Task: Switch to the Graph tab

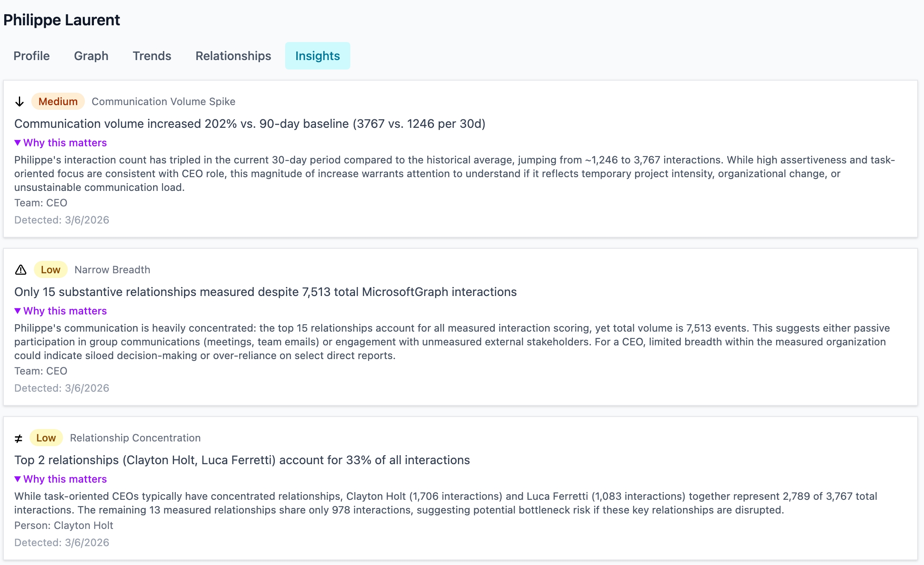Action: pos(91,56)
